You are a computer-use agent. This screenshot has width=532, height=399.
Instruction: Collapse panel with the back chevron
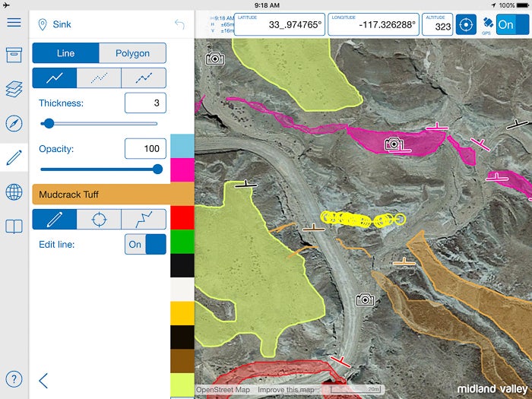coord(43,380)
